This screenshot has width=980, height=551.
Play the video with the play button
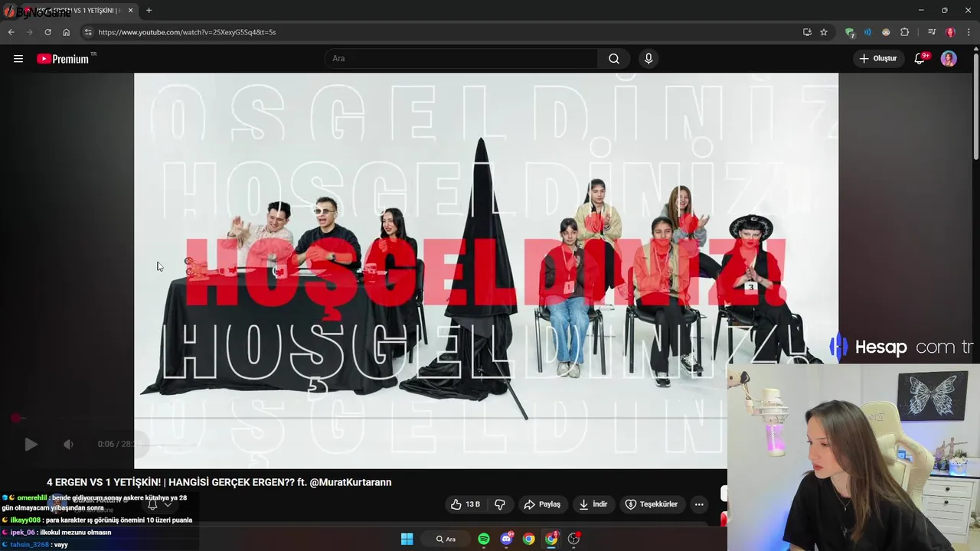click(x=31, y=444)
